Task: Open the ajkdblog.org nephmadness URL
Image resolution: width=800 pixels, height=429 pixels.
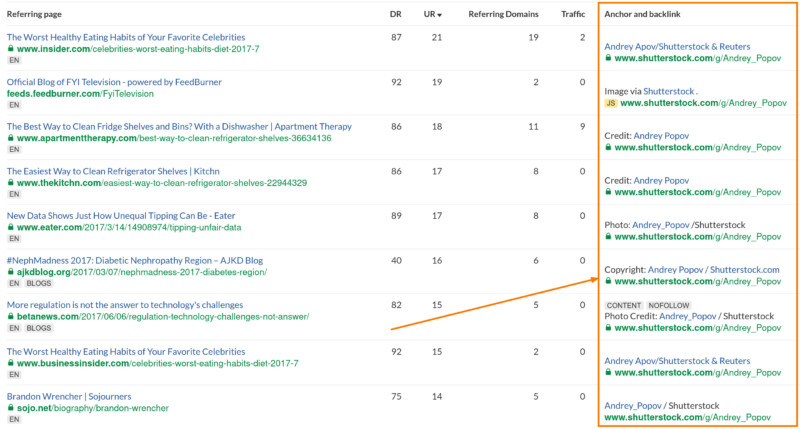Action: (x=142, y=272)
